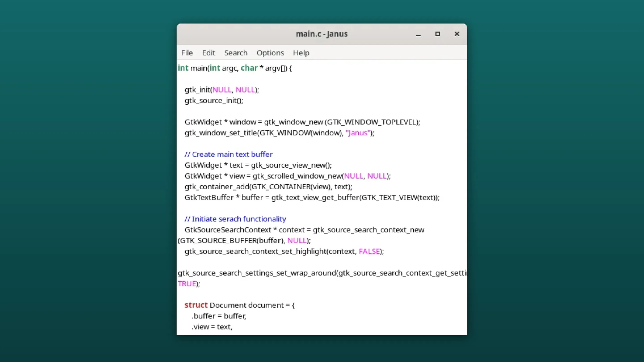The width and height of the screenshot is (644, 362).
Task: Click the '// Create main text buffer' comment
Action: (x=229, y=154)
